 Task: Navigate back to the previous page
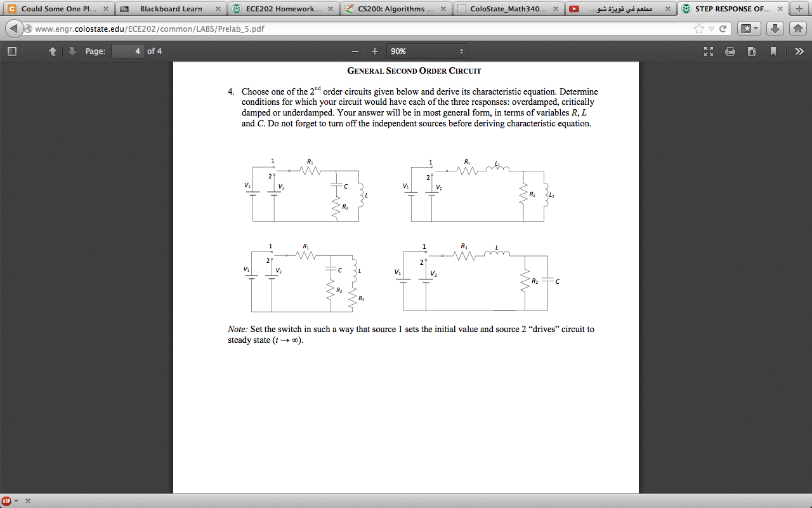13,29
